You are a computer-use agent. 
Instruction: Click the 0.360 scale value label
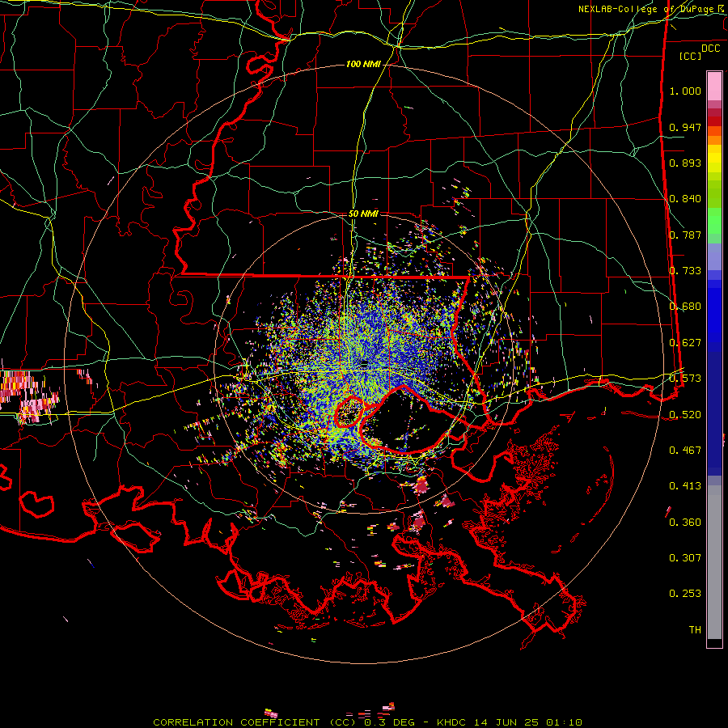[685, 523]
